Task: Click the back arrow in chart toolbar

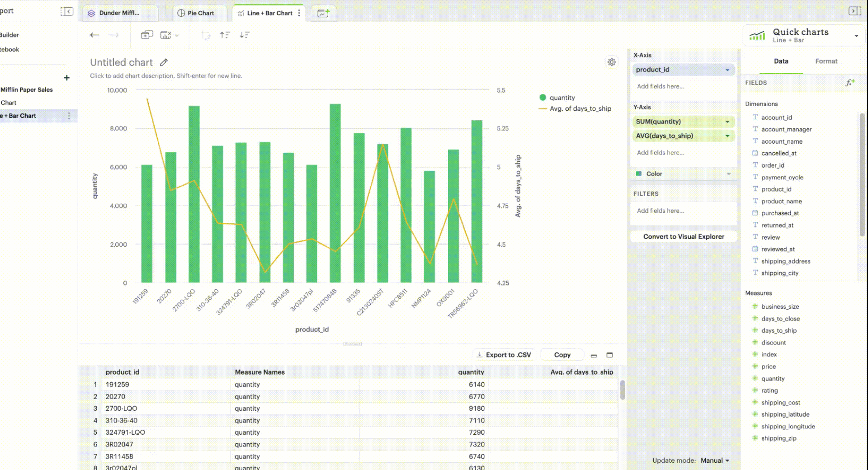Action: tap(94, 35)
